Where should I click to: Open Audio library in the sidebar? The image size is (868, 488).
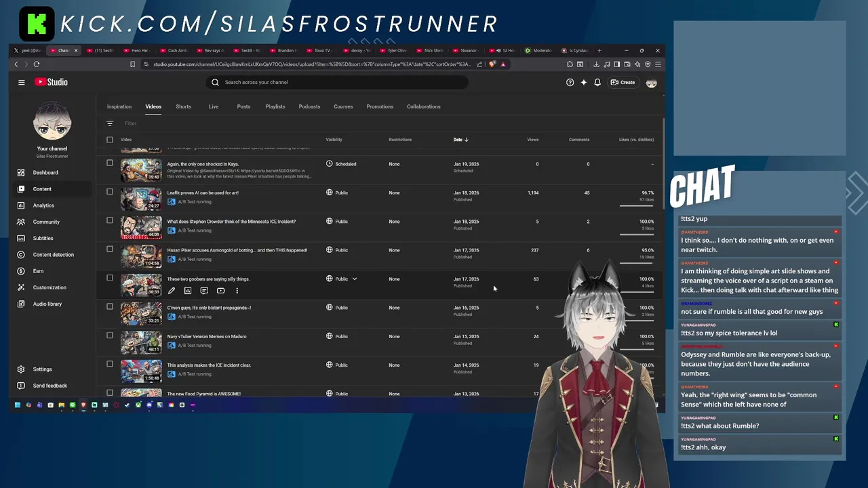tap(47, 304)
